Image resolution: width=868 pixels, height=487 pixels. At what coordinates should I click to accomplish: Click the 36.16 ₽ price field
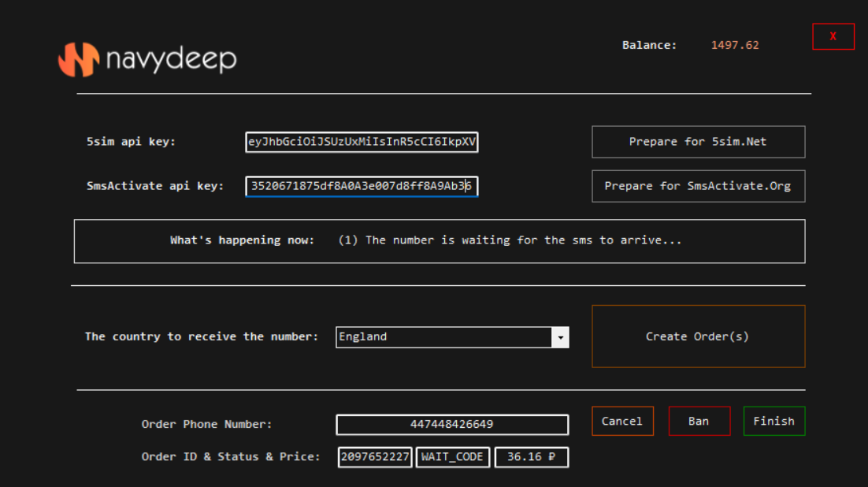click(x=532, y=457)
